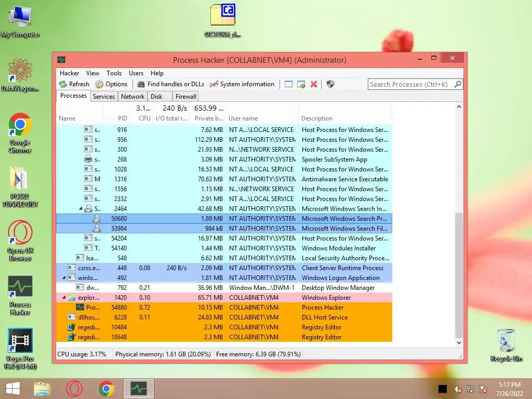Click the Free memory status text
This screenshot has height=399, width=532.
[x=258, y=354]
